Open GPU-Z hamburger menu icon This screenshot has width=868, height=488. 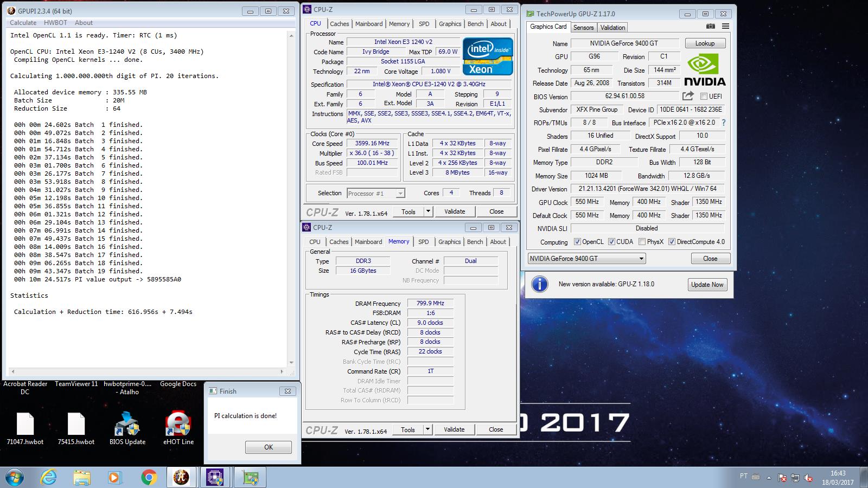coord(725,27)
